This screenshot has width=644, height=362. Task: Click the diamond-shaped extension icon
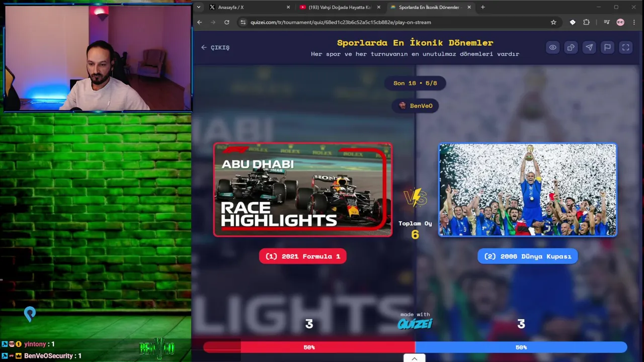coord(573,22)
